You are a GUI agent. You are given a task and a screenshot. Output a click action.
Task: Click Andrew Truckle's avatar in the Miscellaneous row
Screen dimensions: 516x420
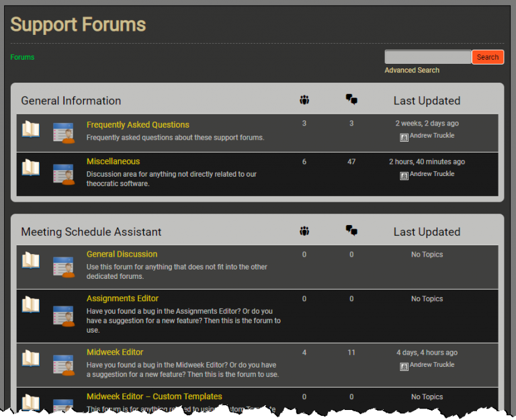click(x=404, y=176)
